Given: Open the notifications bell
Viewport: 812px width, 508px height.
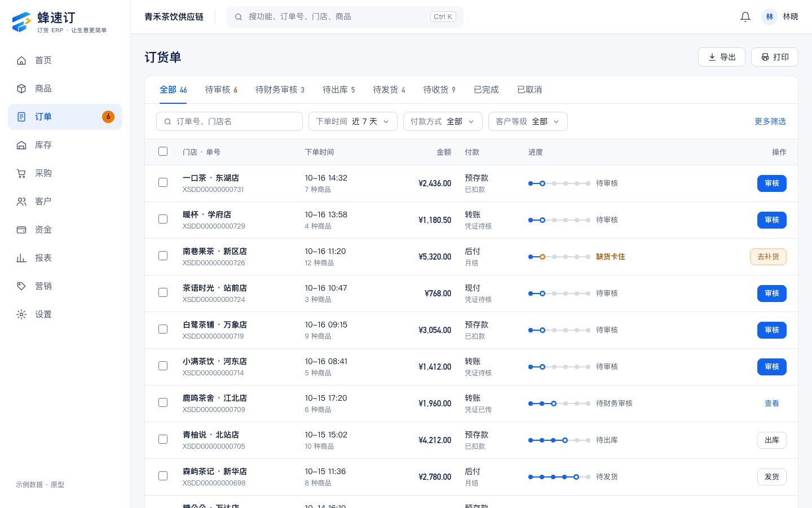Looking at the screenshot, I should (x=745, y=17).
